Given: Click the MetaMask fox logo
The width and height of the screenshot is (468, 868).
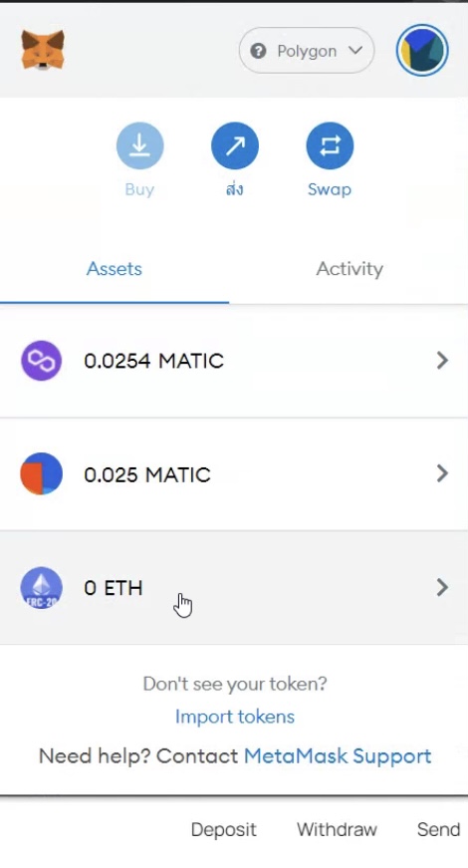Looking at the screenshot, I should point(43,51).
